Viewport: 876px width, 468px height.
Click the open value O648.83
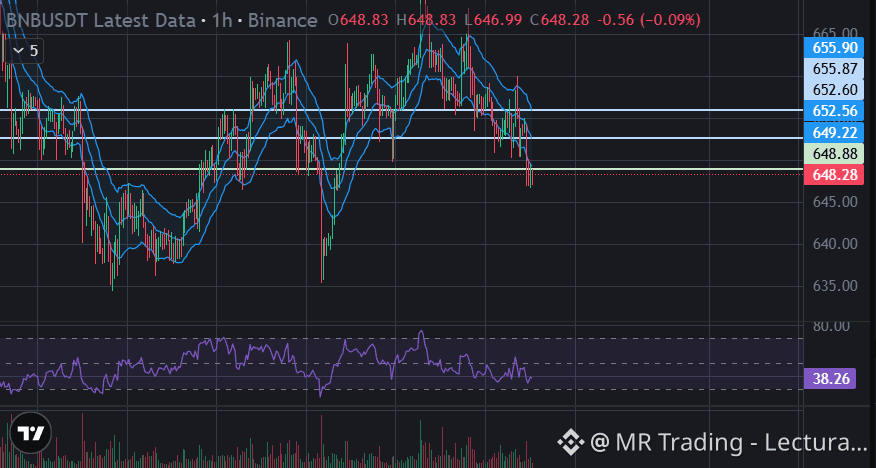(x=358, y=21)
